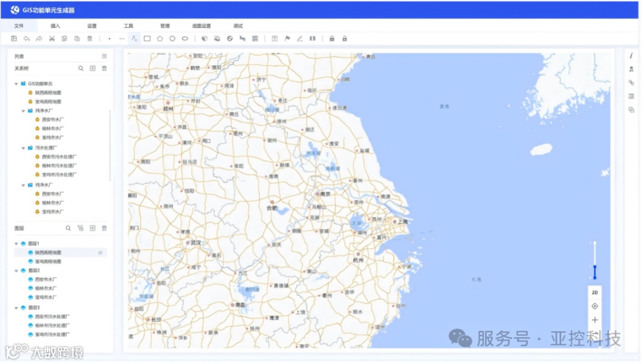Toggle the 2D view mode button
This screenshot has height=364, width=642.
[x=594, y=292]
